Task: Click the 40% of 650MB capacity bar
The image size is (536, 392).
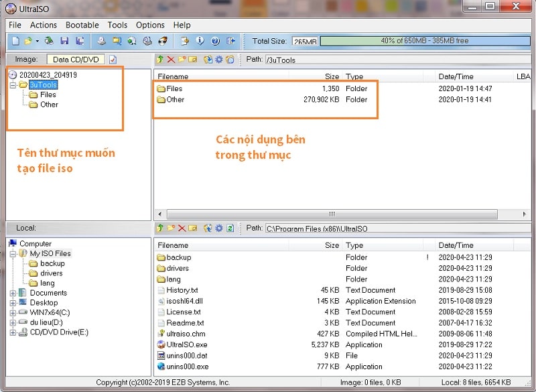Action: (425, 41)
